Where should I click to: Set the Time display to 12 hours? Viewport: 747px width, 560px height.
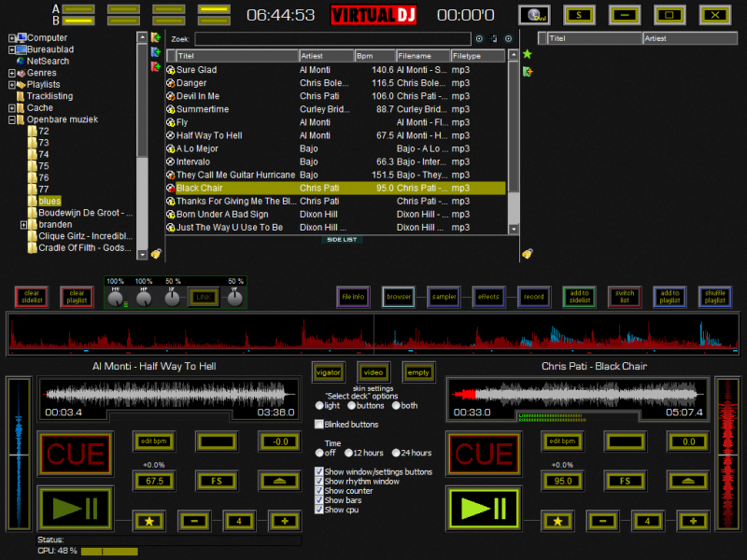348,453
